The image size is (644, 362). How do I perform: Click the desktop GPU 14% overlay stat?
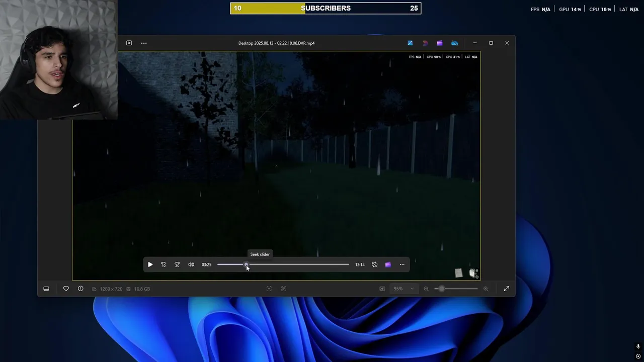[570, 10]
